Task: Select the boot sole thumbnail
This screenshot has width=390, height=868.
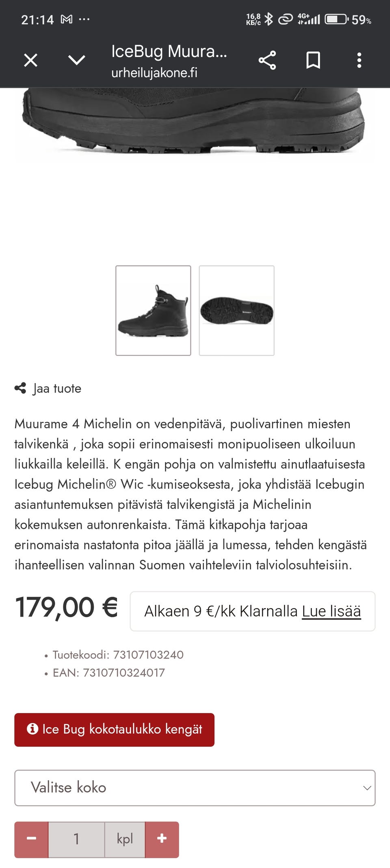Action: pyautogui.click(x=236, y=311)
